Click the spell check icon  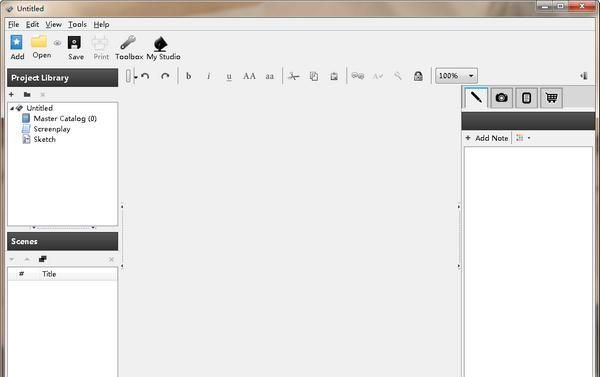[378, 76]
